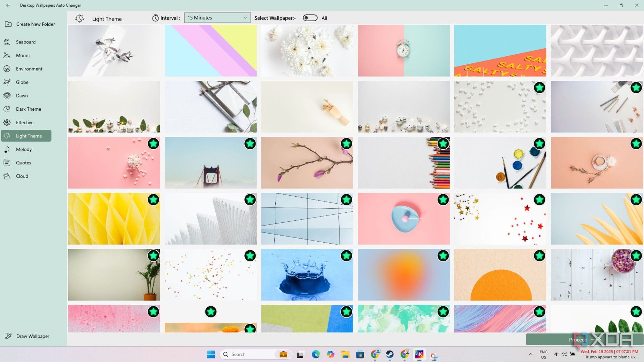Viewport: 644px width, 362px height.
Task: Click the Proceed button
Action: (x=584, y=339)
